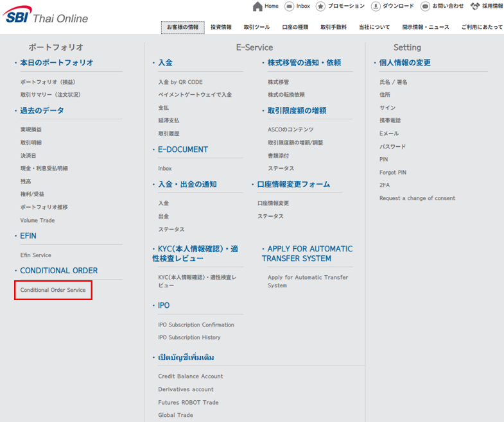Image resolution: width=504 pixels, height=422 pixels.
Task: Click the ポートフォリオ(損益) link
Action: click(x=48, y=82)
